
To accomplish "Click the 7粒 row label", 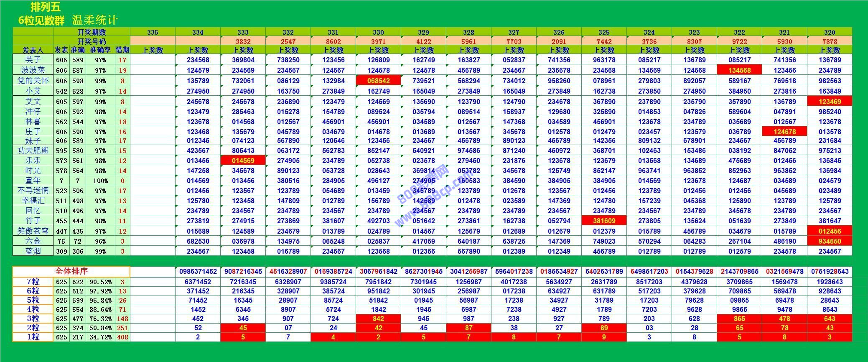I will click(x=33, y=282).
